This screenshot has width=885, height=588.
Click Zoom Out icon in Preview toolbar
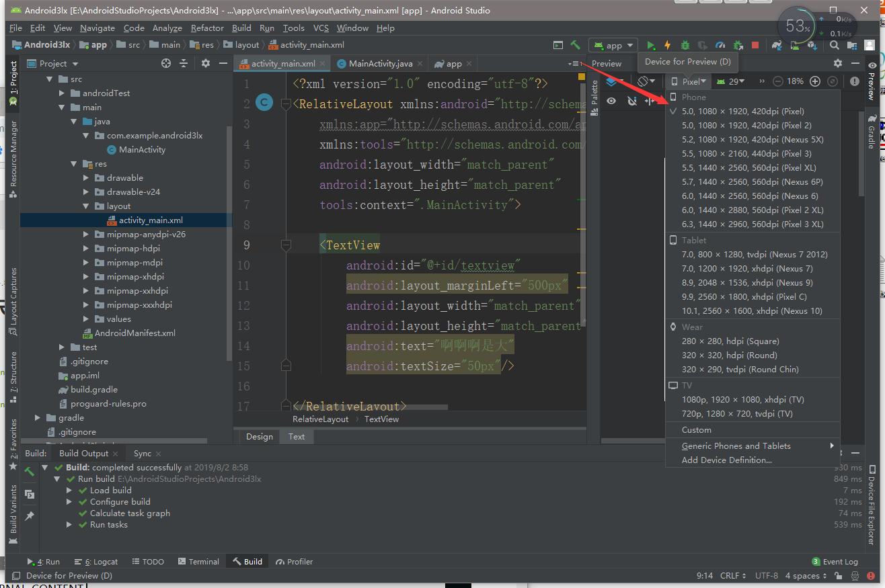tap(778, 81)
